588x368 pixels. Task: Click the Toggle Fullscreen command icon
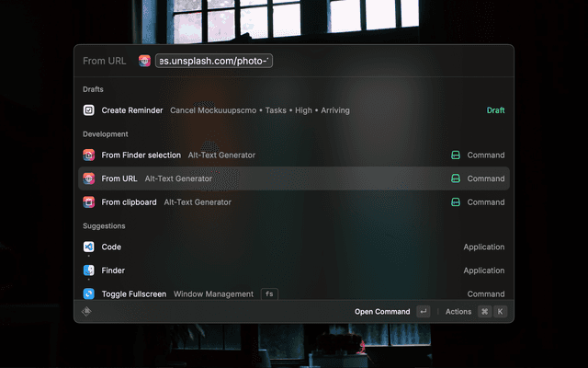[x=89, y=293]
